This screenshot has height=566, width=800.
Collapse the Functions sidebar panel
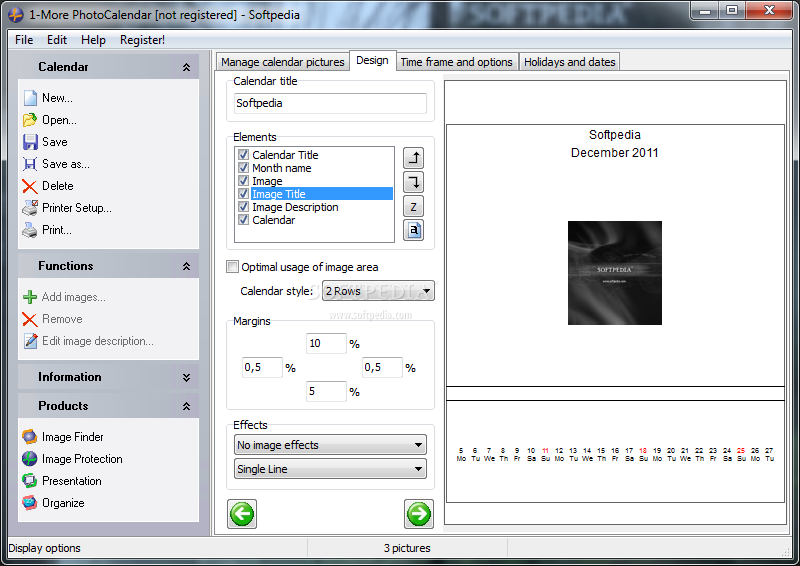186,266
